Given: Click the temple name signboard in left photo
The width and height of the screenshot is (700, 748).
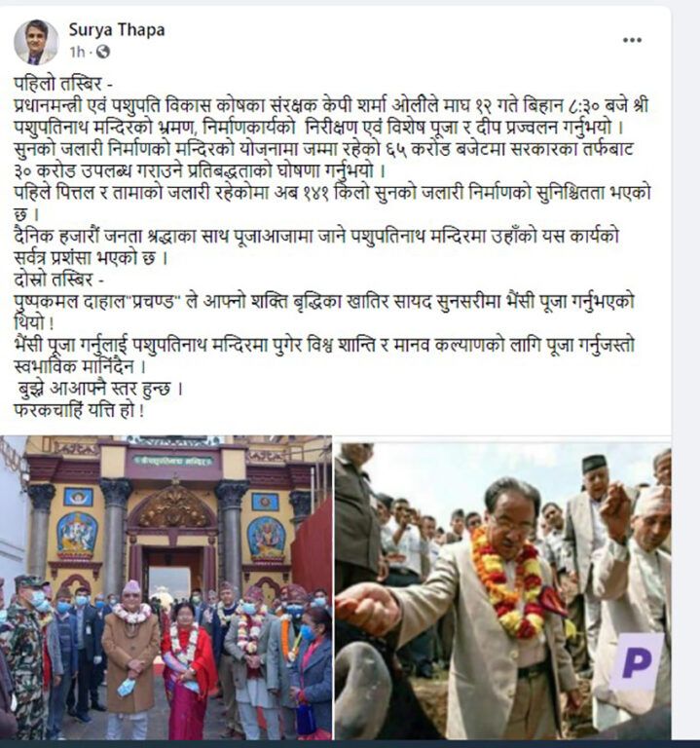Looking at the screenshot, I should pyautogui.click(x=172, y=461).
